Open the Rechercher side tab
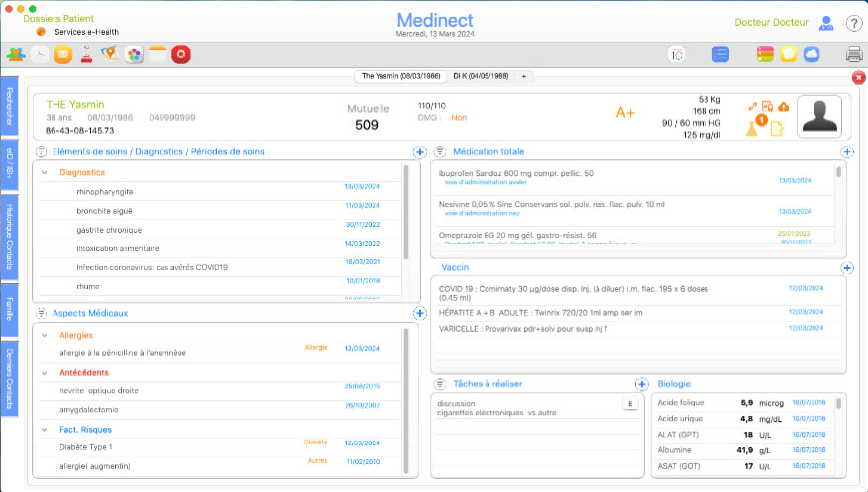The width and height of the screenshot is (868, 492). (9, 106)
